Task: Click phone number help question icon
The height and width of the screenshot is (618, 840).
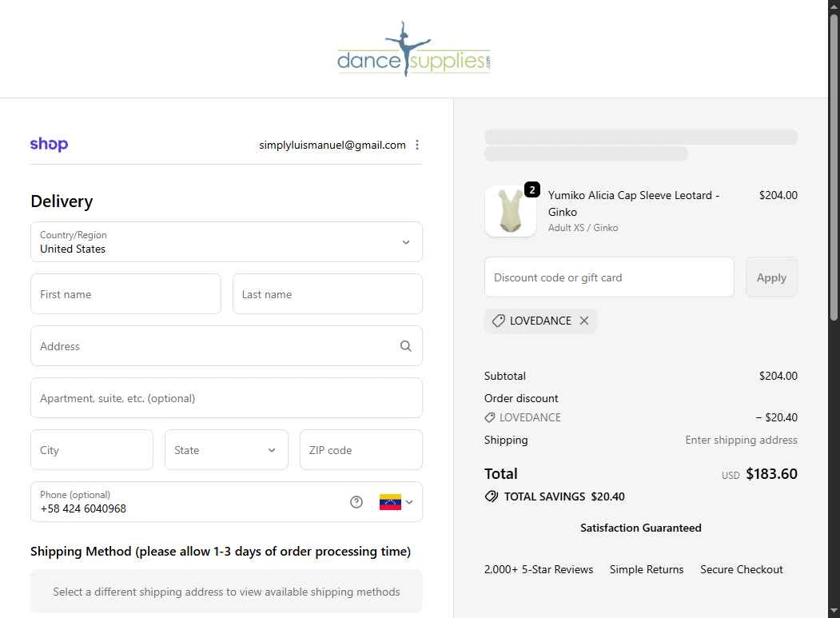Action: point(356,502)
